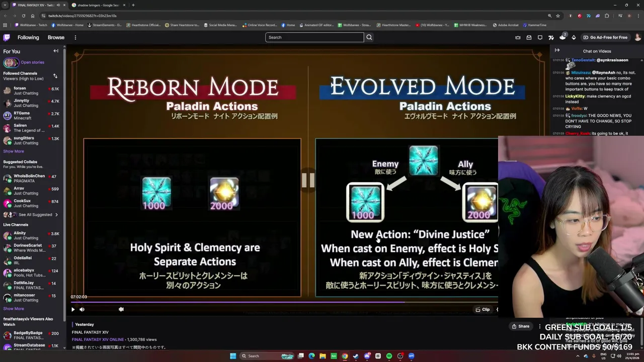The height and width of the screenshot is (362, 644).
Task: Open the Jinnytty channel in the sidebar
Action: pyautogui.click(x=31, y=103)
